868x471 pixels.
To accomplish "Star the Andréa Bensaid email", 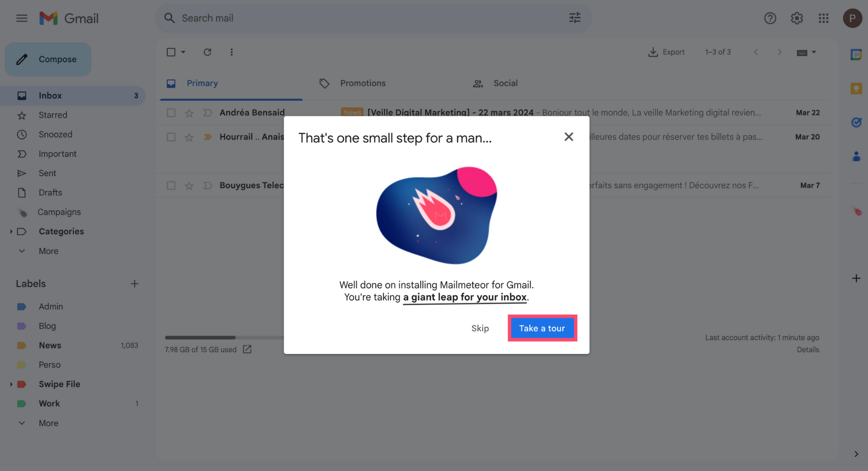I will coord(189,113).
